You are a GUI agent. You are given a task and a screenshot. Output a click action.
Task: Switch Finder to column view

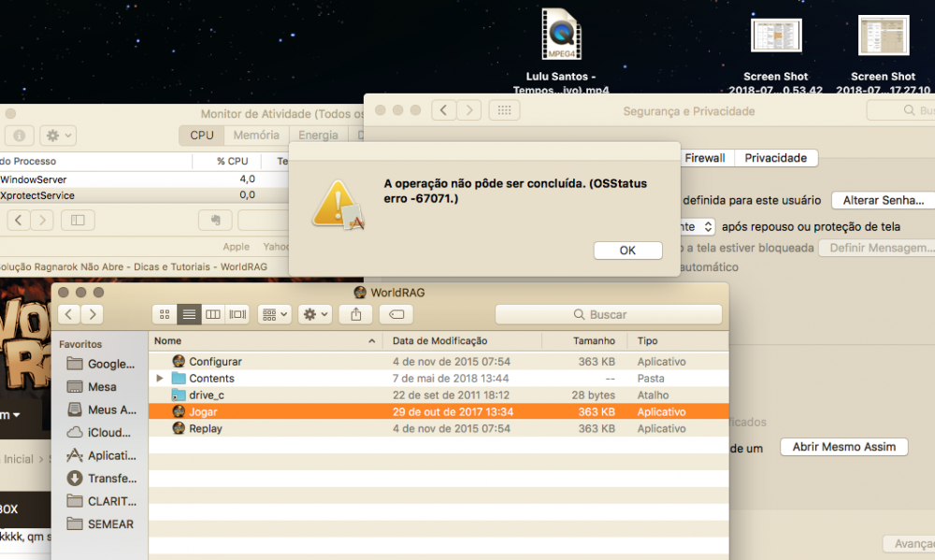(x=213, y=314)
